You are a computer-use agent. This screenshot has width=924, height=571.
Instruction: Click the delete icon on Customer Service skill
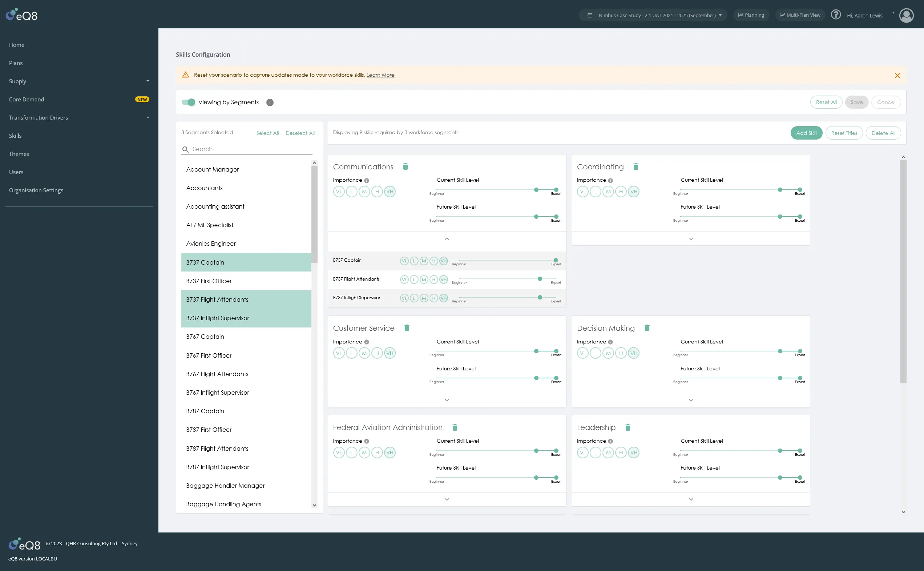pyautogui.click(x=407, y=328)
